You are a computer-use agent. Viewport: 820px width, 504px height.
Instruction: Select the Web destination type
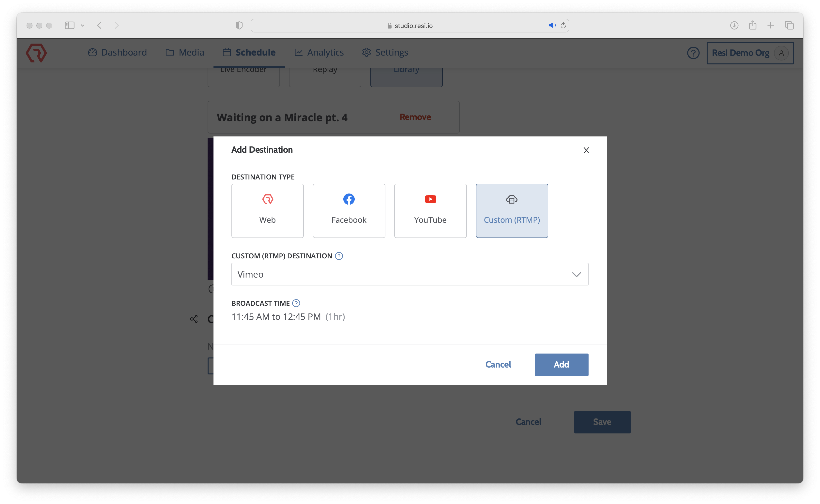[267, 211]
